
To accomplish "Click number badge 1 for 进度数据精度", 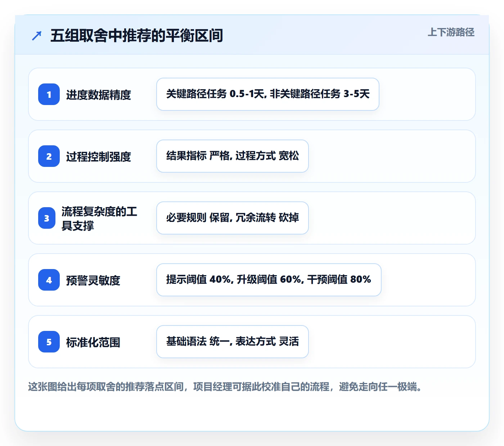I will (49, 94).
